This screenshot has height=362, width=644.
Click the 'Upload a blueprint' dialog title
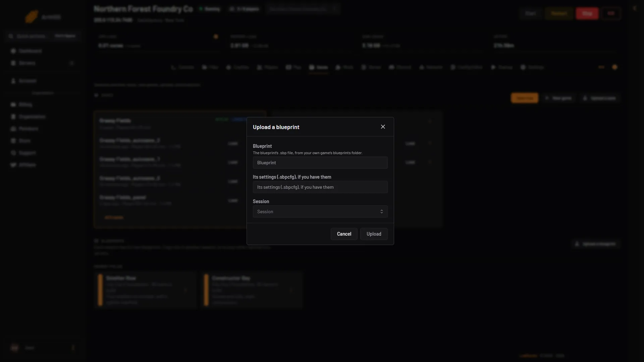pos(276,127)
